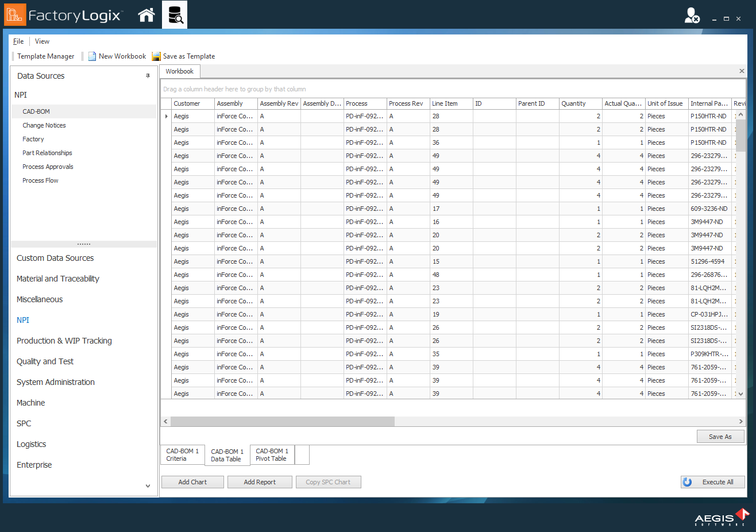This screenshot has height=532, width=756.
Task: Collapse the NPI data sources section
Action: [22, 94]
